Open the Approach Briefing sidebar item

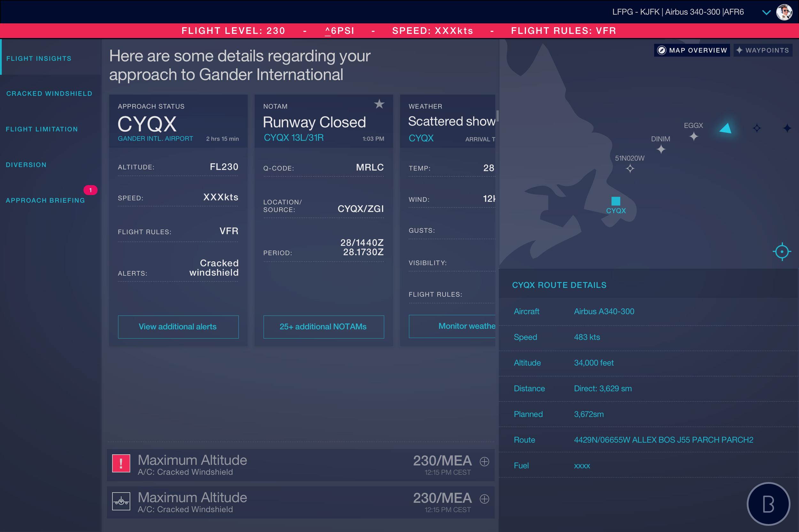coord(45,200)
